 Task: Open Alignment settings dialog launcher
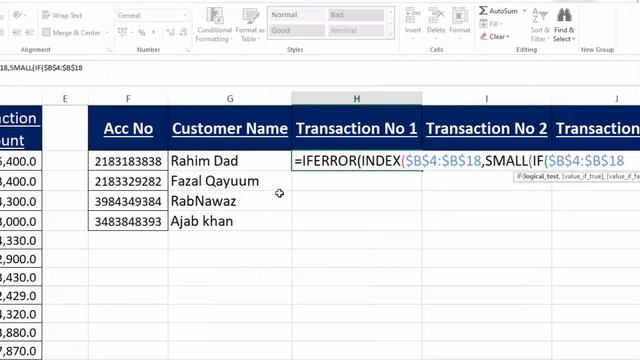(x=109, y=50)
